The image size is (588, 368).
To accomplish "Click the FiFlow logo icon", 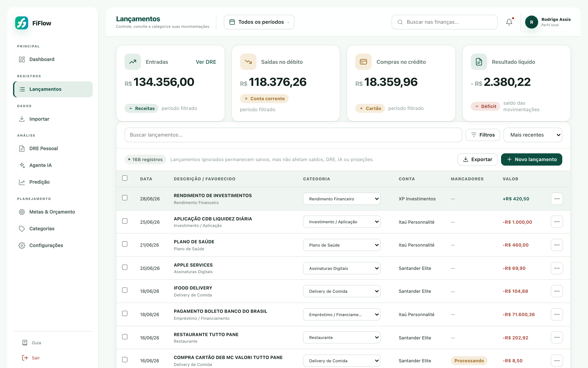I will 22,23.
